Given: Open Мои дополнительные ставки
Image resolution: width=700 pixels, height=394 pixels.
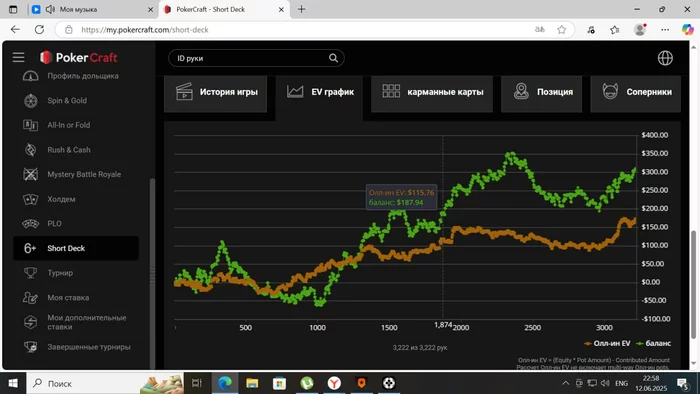Looking at the screenshot, I should tap(87, 322).
